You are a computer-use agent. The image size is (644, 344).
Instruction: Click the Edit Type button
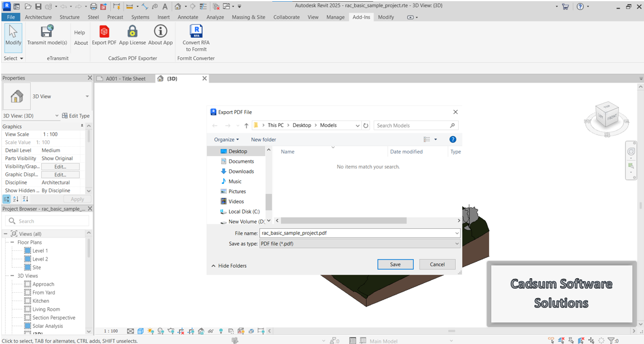point(76,116)
